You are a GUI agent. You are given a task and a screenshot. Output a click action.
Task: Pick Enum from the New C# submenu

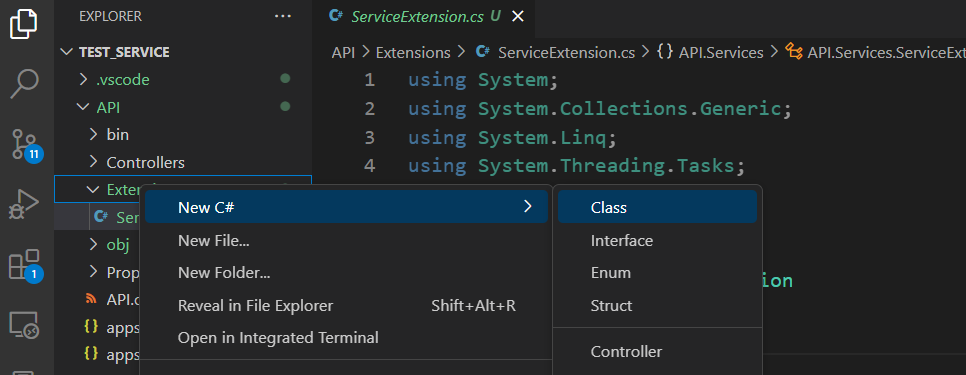point(657,273)
